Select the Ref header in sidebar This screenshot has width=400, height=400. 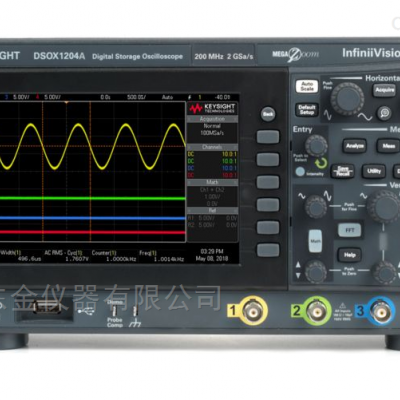pos(212,211)
